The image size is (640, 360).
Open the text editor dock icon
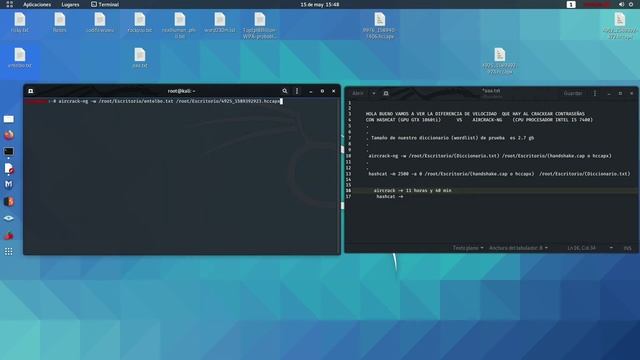point(9,168)
